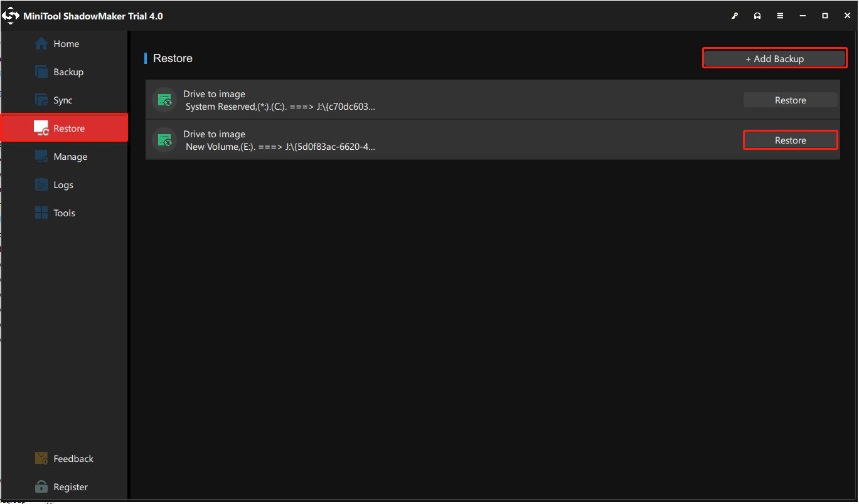Click the MiniTool ShadowMaker logo icon

tap(11, 16)
